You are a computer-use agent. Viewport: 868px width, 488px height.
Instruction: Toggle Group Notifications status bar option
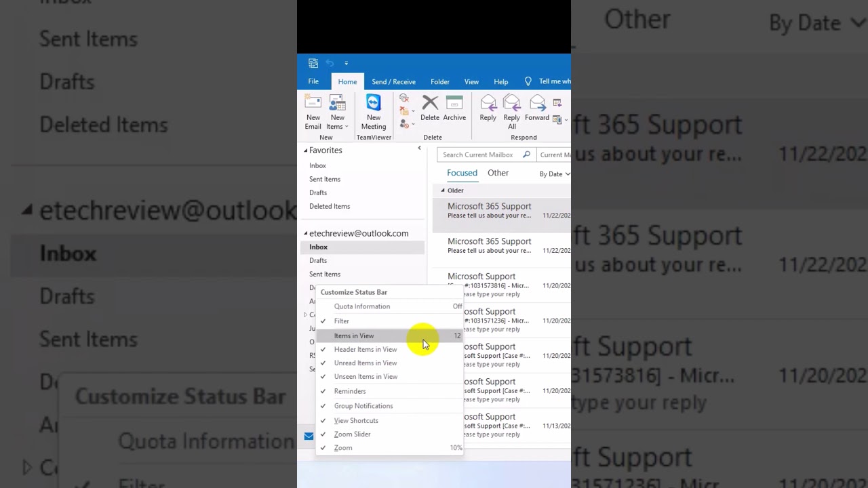[390, 406]
